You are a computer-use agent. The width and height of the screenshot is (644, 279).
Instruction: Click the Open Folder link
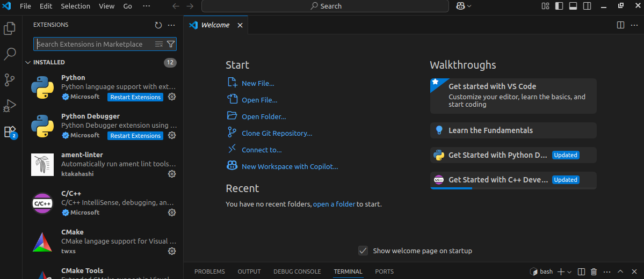coord(264,117)
